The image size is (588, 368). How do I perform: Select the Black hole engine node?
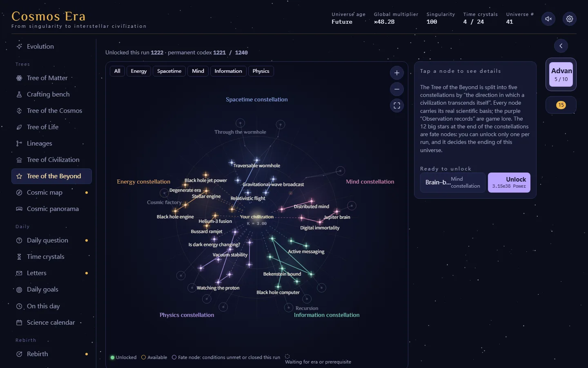point(175,211)
